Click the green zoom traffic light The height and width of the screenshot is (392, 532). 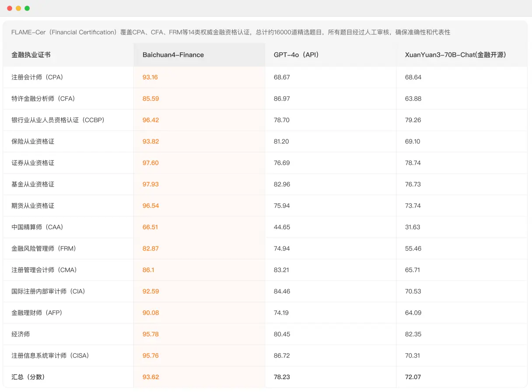coord(27,8)
